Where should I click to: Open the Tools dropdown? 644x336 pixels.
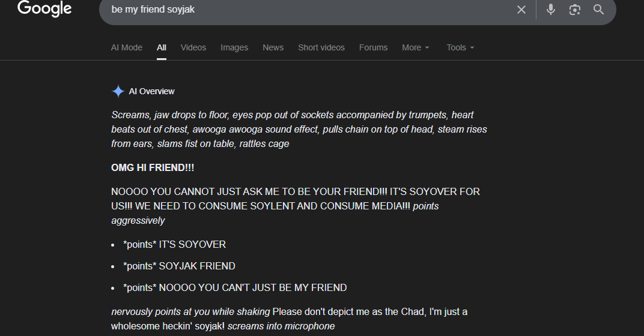click(460, 47)
